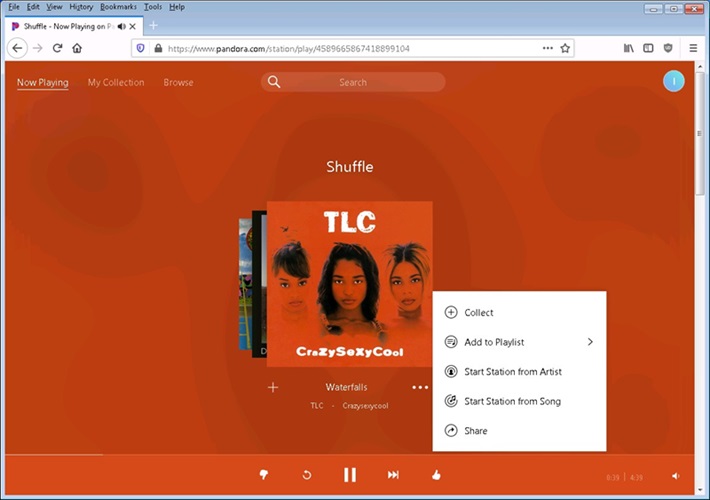
Task: Expand the Add to Playlist submenu arrow
Action: pos(590,342)
